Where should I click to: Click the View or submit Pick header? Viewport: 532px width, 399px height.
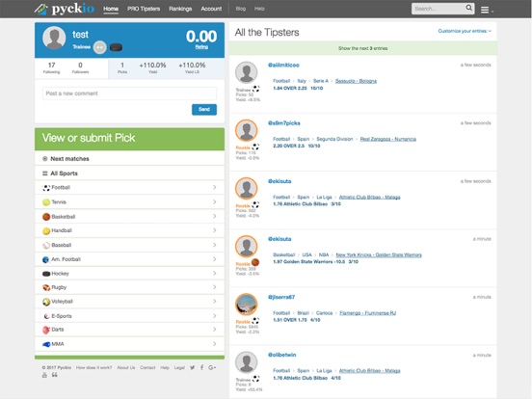point(129,139)
